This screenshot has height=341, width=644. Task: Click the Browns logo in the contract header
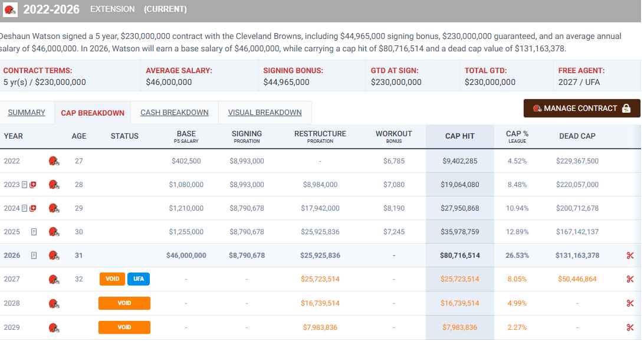[x=10, y=9]
